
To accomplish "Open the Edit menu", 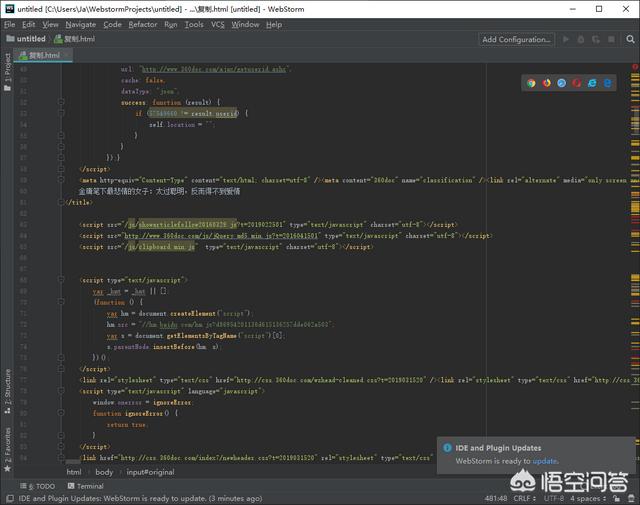I will pos(29,24).
